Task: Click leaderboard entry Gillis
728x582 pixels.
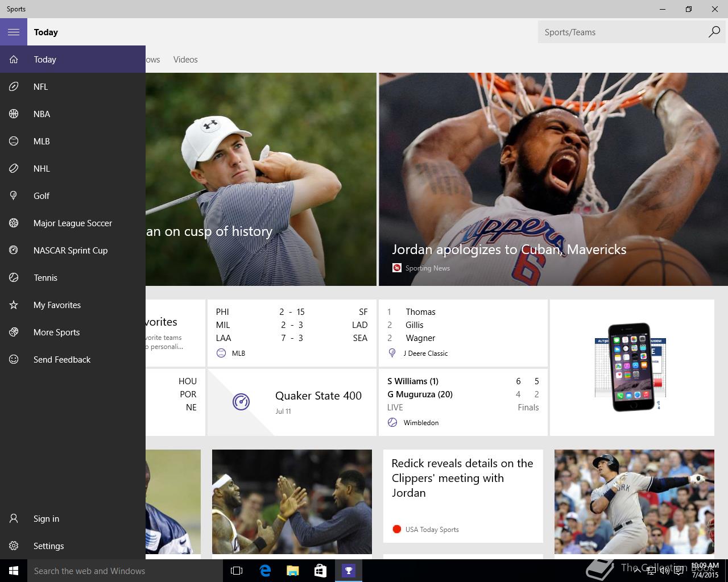Action: [415, 325]
